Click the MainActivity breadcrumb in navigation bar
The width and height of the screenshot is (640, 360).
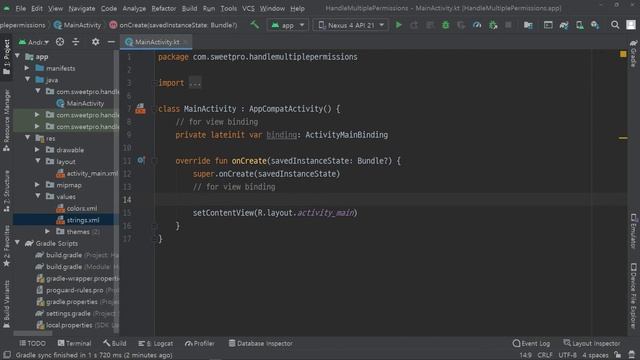[x=78, y=25]
